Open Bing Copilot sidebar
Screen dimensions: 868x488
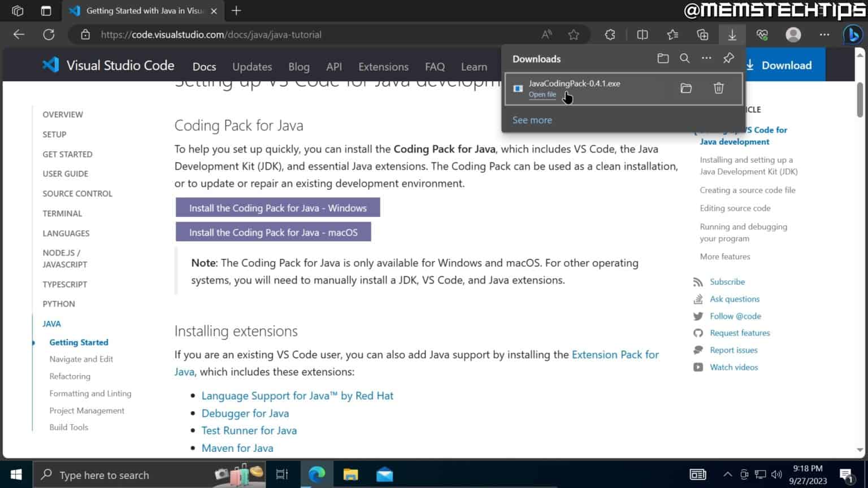tap(852, 34)
